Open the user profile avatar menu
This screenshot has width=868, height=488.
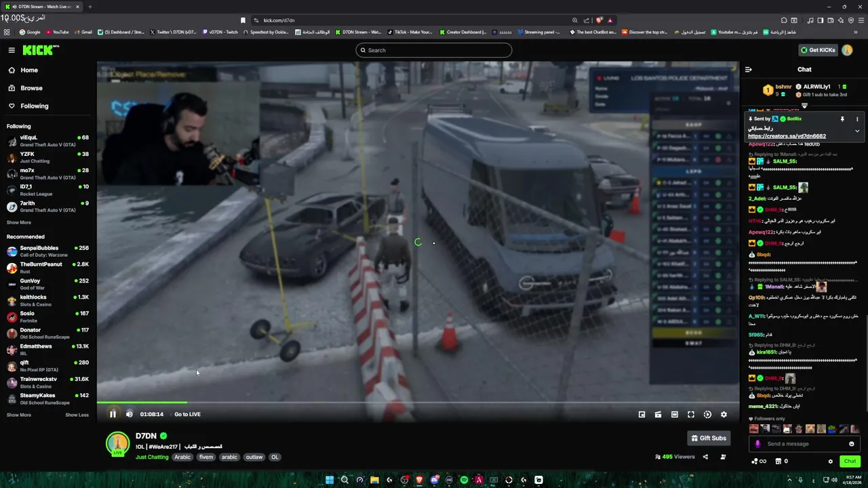[847, 50]
